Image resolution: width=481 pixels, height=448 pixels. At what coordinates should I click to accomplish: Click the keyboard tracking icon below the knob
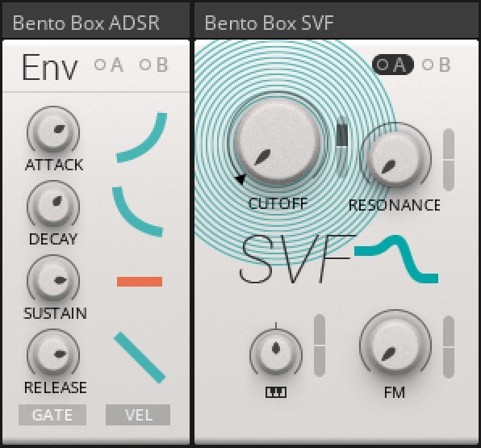point(276,392)
